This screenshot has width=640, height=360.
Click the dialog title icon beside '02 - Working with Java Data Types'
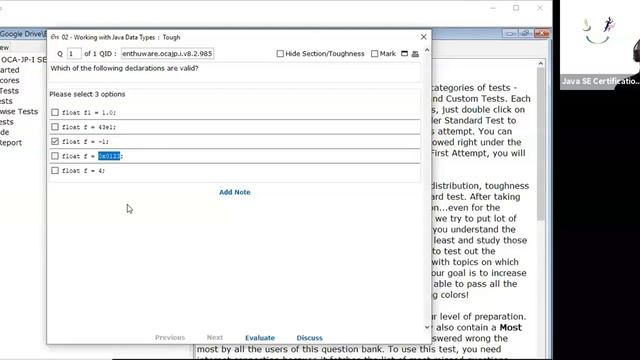[55, 37]
